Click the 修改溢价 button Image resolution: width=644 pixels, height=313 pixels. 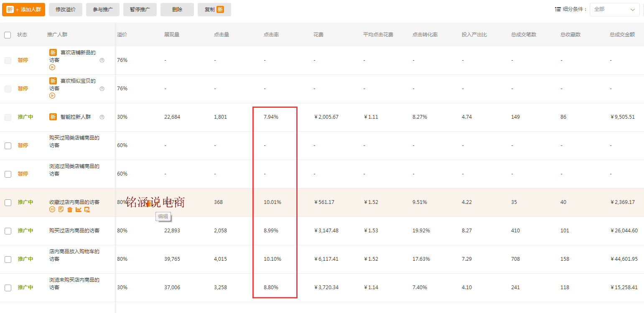(x=66, y=9)
